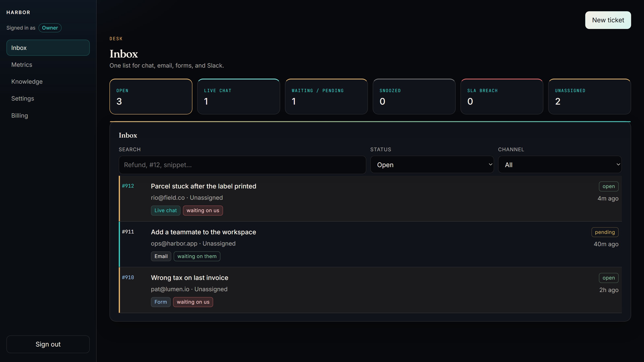
Task: Select the Snoozed stat card
Action: pyautogui.click(x=414, y=97)
